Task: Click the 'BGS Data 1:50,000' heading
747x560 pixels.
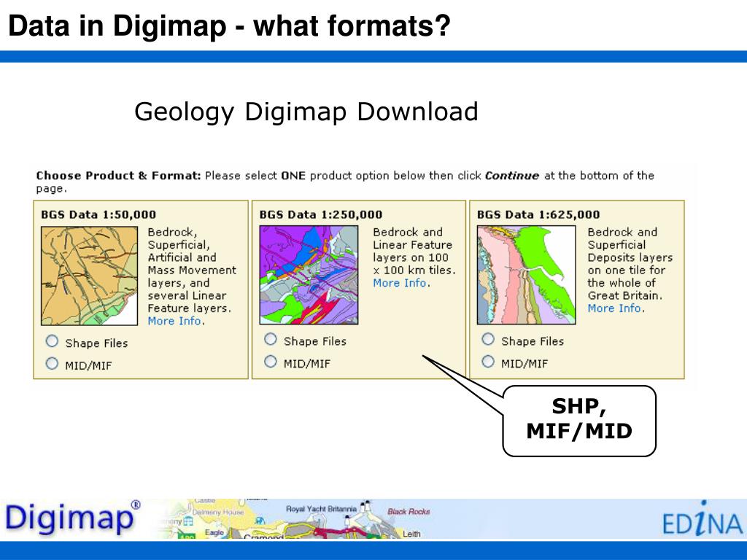Action: [x=98, y=215]
